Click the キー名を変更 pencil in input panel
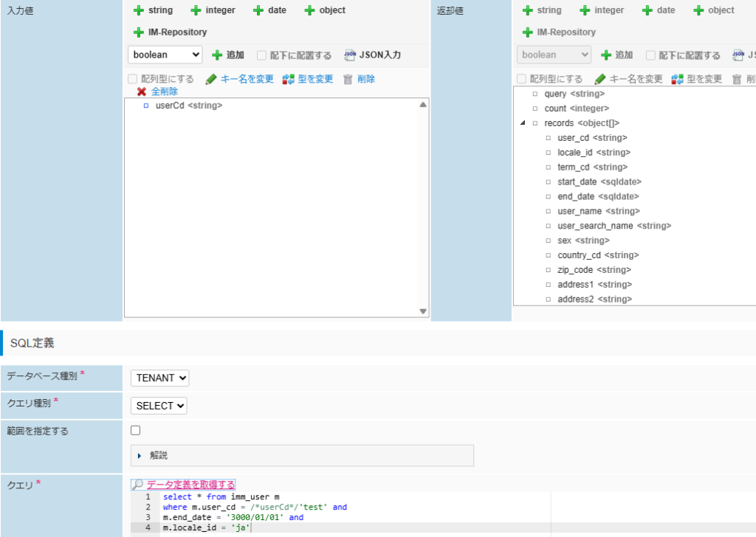 point(211,79)
